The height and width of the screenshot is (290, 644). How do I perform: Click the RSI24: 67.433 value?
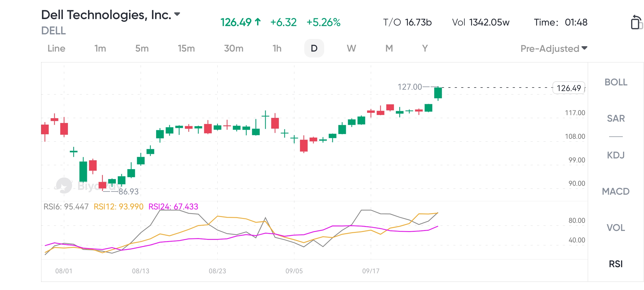[173, 206]
